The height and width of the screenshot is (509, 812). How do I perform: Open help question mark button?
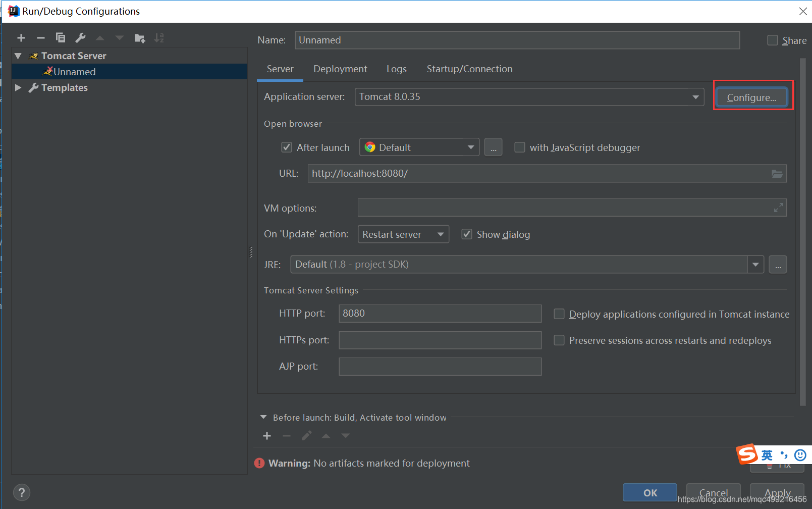tap(22, 492)
